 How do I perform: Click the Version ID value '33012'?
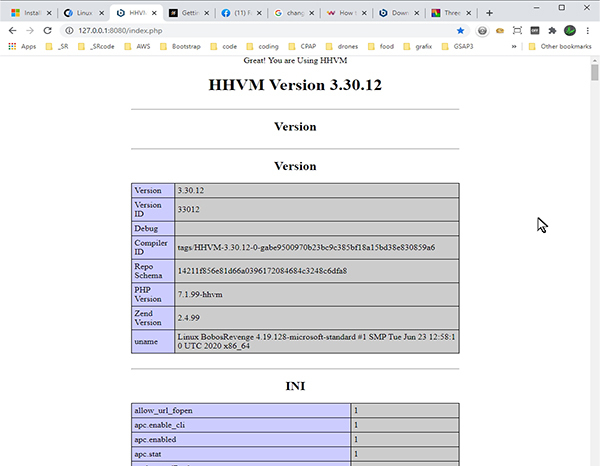pyautogui.click(x=189, y=210)
